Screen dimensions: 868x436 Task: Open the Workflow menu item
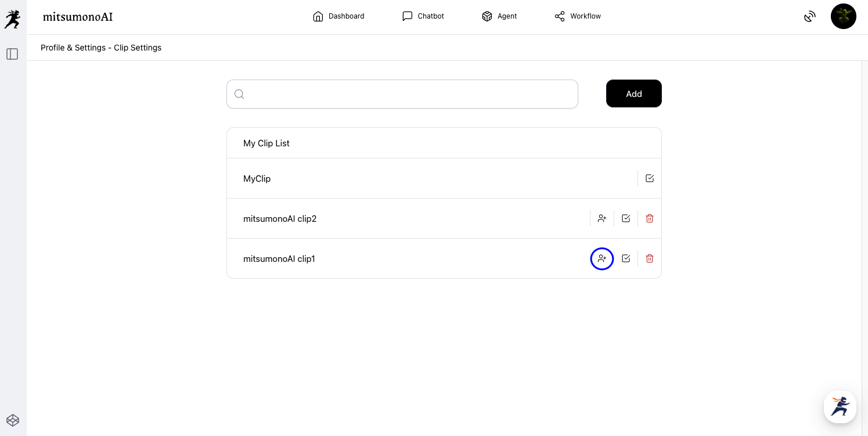(578, 16)
